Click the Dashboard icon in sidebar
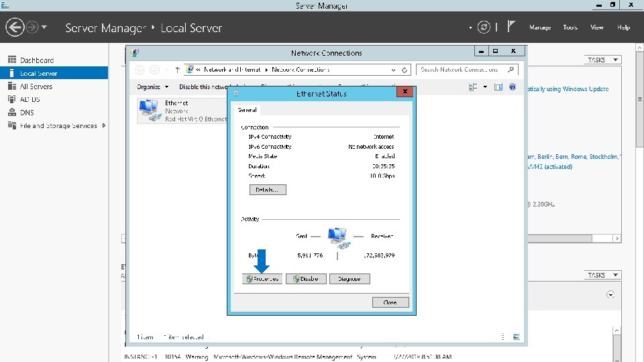Viewport: 644px width, 362px height. click(12, 60)
